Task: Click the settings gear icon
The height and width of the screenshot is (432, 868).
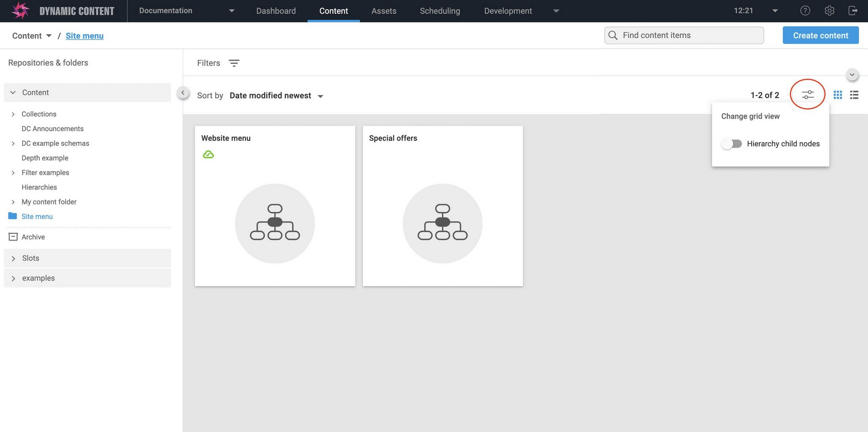Action: pyautogui.click(x=829, y=10)
